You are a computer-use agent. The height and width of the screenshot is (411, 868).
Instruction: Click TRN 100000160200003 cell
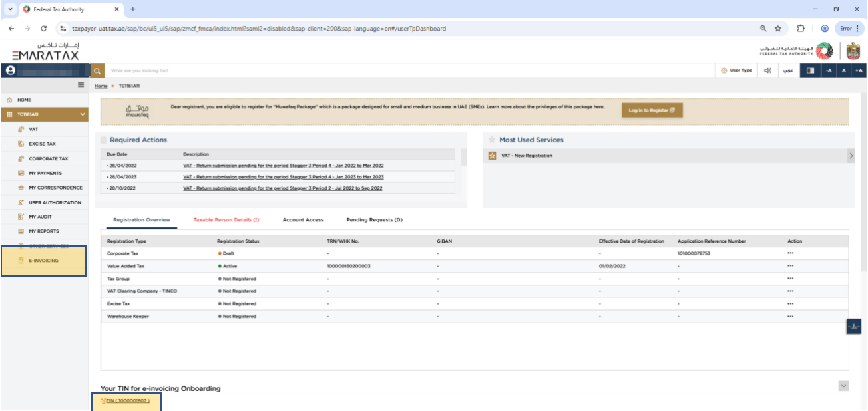coord(349,266)
